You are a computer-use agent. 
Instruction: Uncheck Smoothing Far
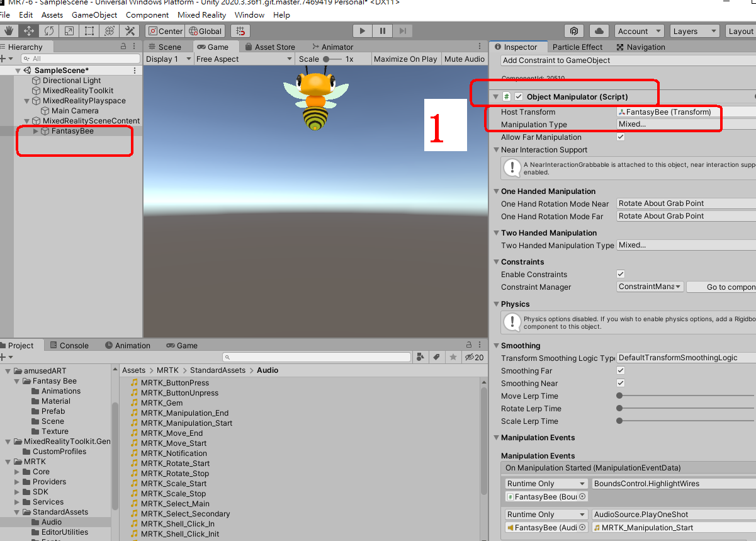pyautogui.click(x=621, y=371)
